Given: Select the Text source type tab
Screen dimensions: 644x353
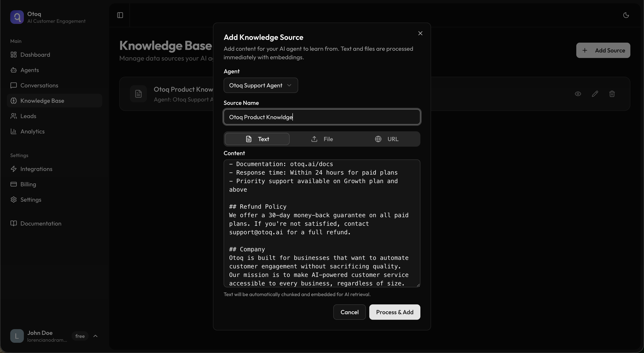Looking at the screenshot, I should coord(257,139).
